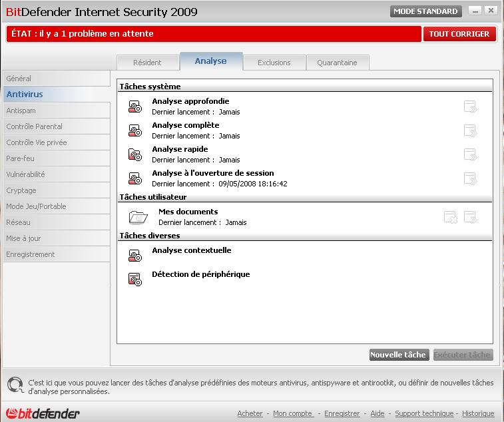Click the Analyse rapide scan icon
Viewport: 504px width, 422px height.
(135, 154)
